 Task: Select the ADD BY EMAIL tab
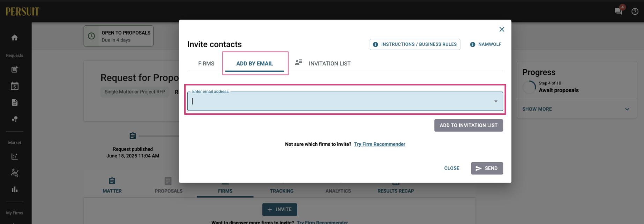255,64
